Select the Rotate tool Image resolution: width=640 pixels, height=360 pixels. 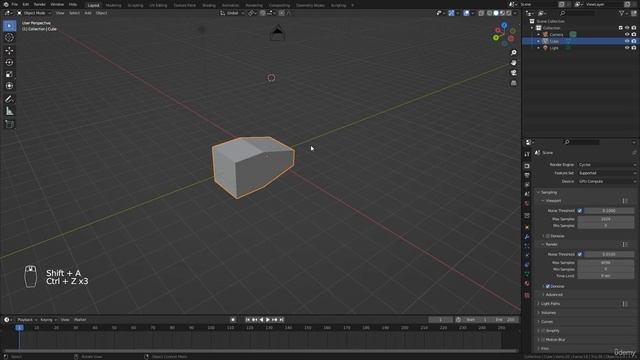(9, 62)
